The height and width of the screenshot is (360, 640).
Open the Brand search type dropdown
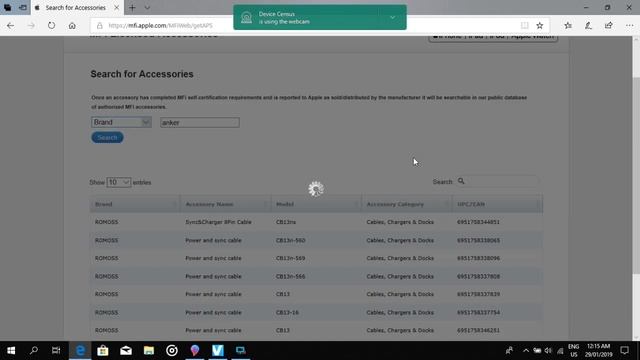[121, 122]
